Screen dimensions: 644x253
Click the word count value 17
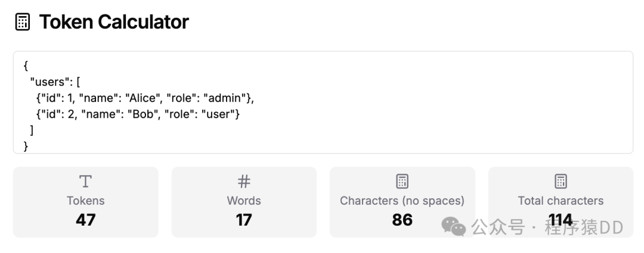tap(244, 220)
